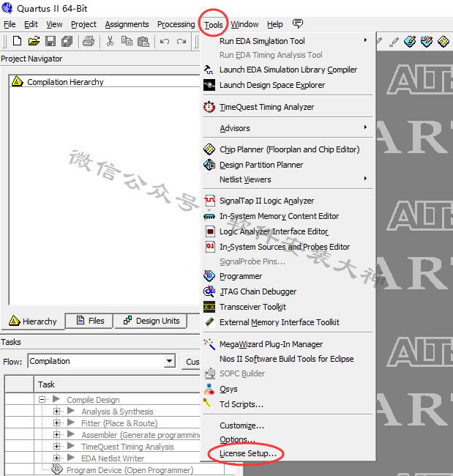Click the Print toolbar icon
This screenshot has height=476, width=453.
89,41
